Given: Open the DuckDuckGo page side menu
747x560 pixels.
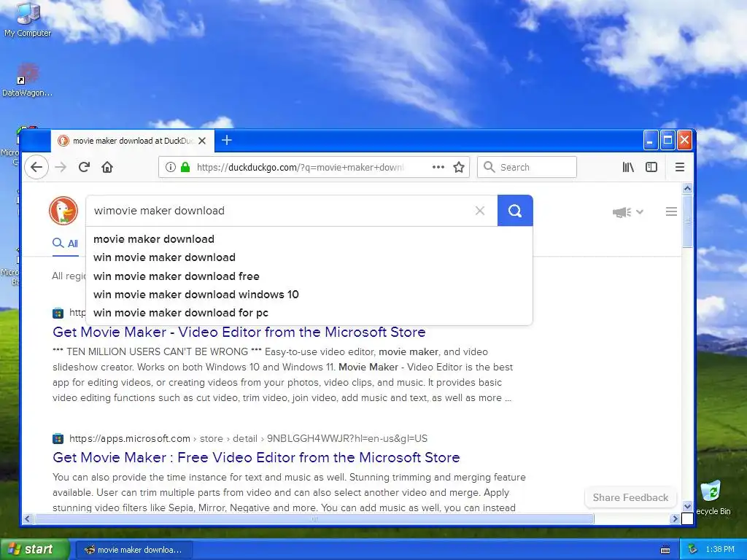Looking at the screenshot, I should coord(671,212).
